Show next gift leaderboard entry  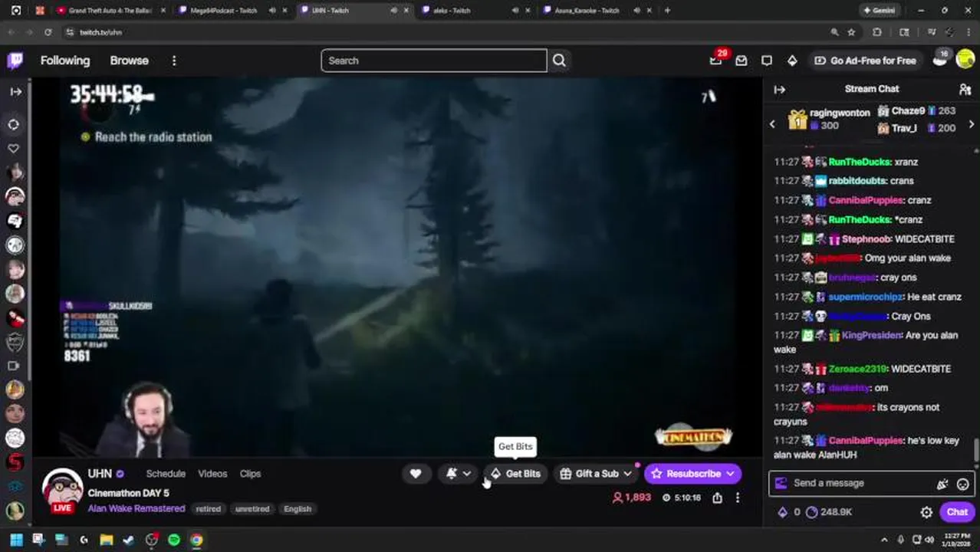[972, 123]
